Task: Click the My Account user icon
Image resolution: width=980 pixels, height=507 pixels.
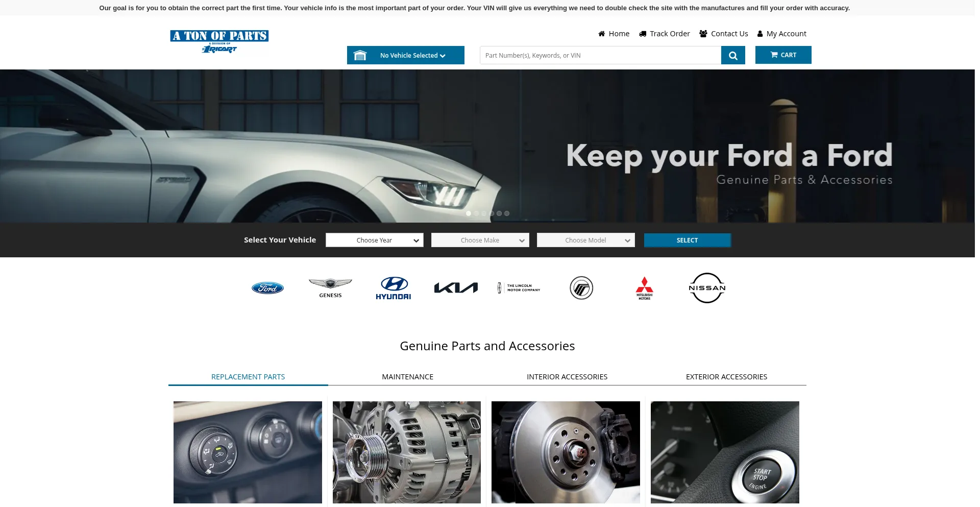Action: tap(760, 34)
